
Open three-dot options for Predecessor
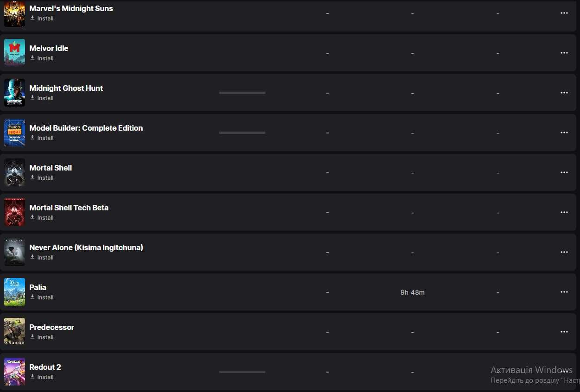pos(564,332)
